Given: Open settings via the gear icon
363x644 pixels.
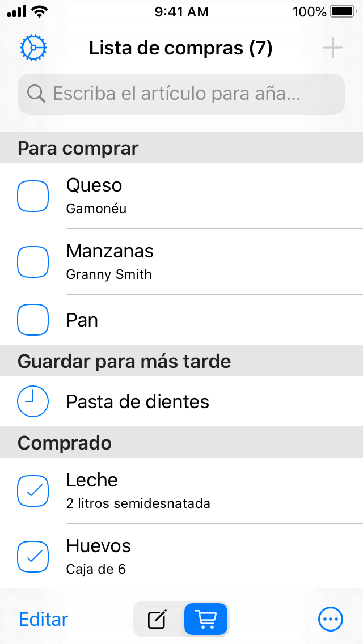Looking at the screenshot, I should click(x=33, y=48).
